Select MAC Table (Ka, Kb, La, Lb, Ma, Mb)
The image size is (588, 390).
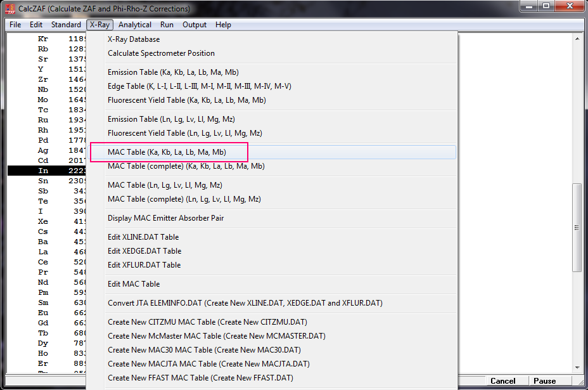(167, 152)
